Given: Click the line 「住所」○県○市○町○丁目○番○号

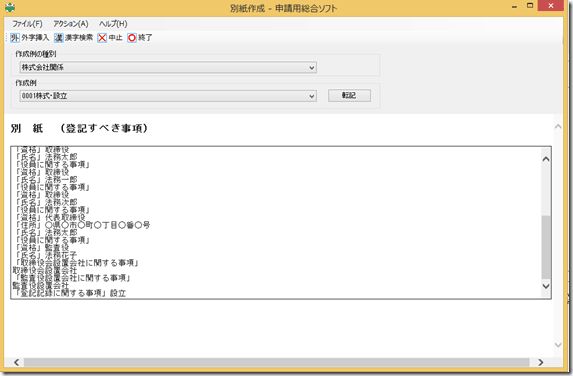Looking at the screenshot, I should (x=83, y=225).
